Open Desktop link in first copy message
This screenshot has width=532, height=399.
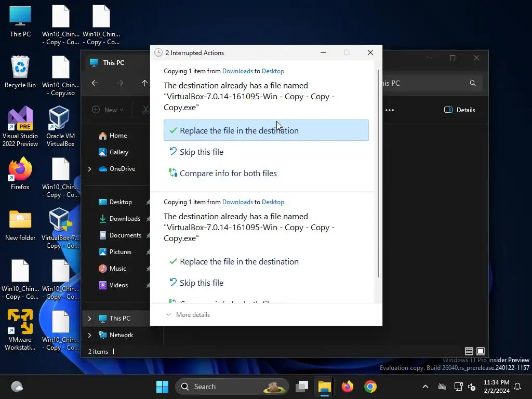pyautogui.click(x=273, y=71)
